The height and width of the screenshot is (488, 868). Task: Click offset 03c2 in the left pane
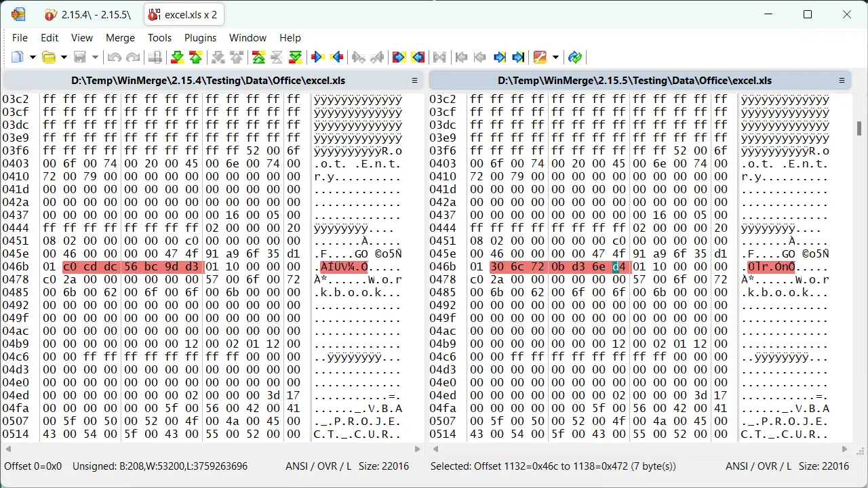pyautogui.click(x=15, y=100)
